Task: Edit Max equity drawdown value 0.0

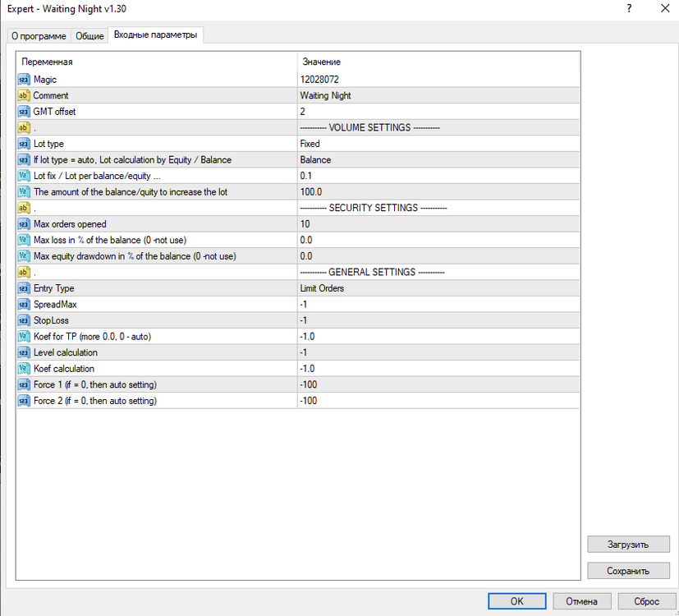Action: point(438,256)
